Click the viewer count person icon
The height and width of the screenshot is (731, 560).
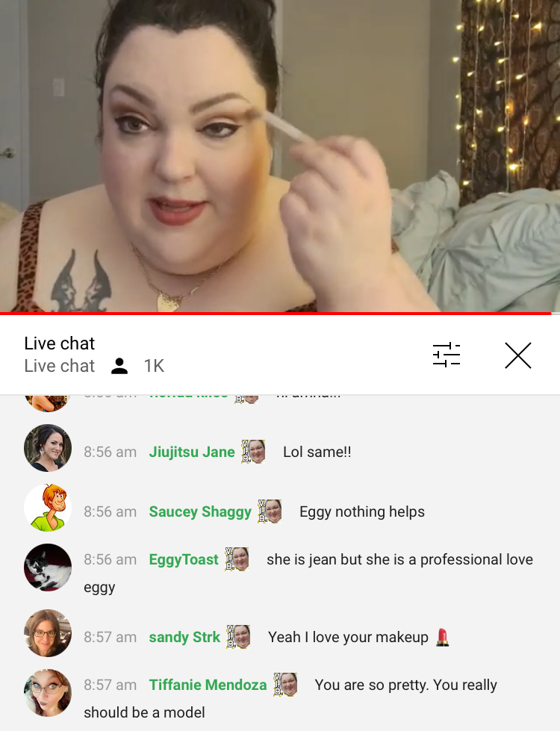[119, 366]
